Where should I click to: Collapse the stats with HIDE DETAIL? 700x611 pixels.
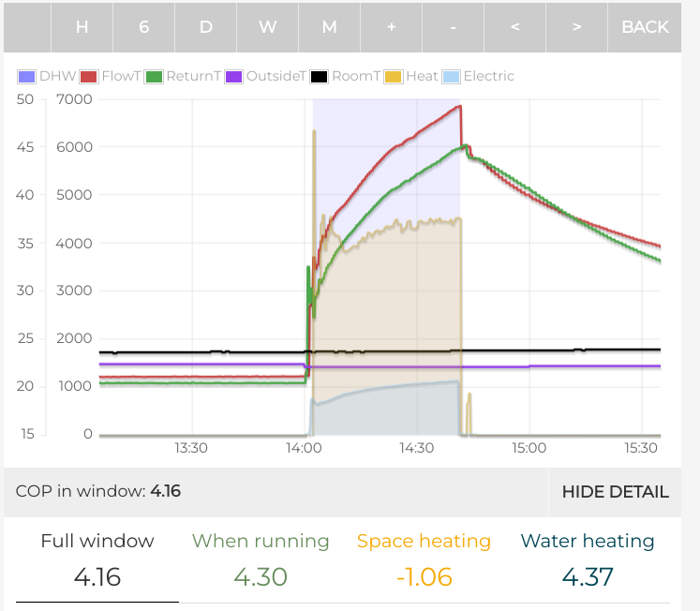coord(615,492)
